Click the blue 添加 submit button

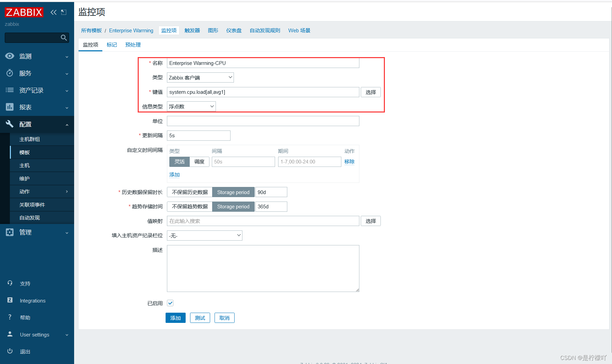coord(175,318)
